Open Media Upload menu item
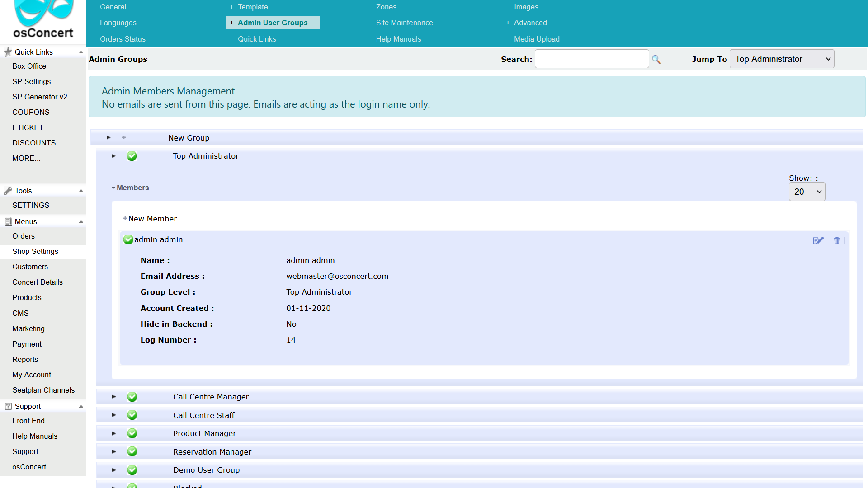Image resolution: width=868 pixels, height=488 pixels. [537, 39]
